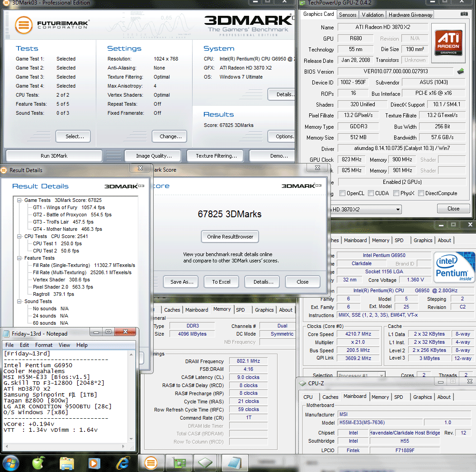Open the Help menu in Notepad
Image resolution: width=476 pixels, height=472 pixels.
pyautogui.click(x=82, y=345)
